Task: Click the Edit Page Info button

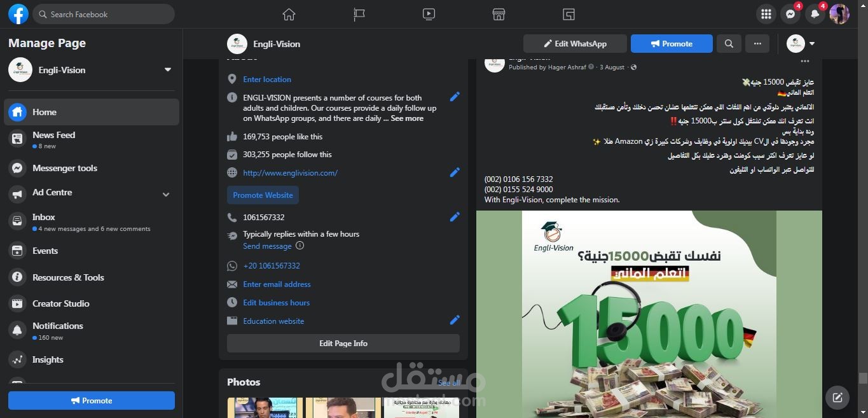Action: coord(343,343)
